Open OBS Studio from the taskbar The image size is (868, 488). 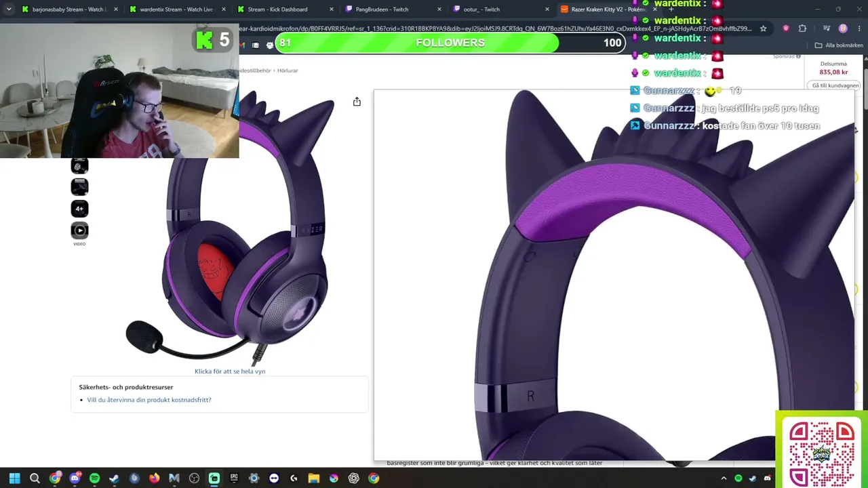pyautogui.click(x=194, y=479)
